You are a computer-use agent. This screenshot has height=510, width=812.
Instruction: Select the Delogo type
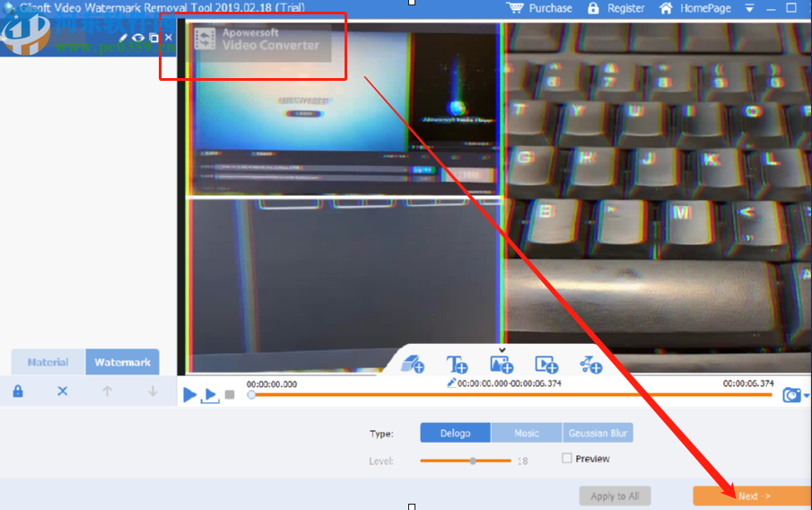[455, 433]
